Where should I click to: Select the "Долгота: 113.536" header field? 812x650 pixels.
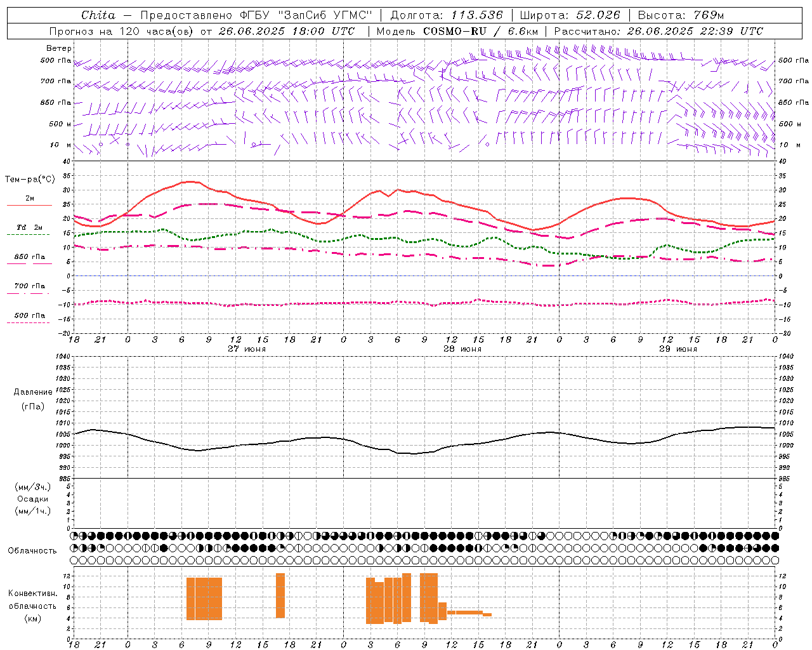[x=447, y=15]
